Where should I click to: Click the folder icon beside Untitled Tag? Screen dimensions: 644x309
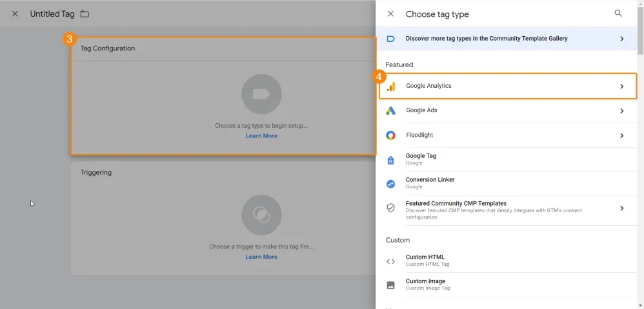(84, 14)
